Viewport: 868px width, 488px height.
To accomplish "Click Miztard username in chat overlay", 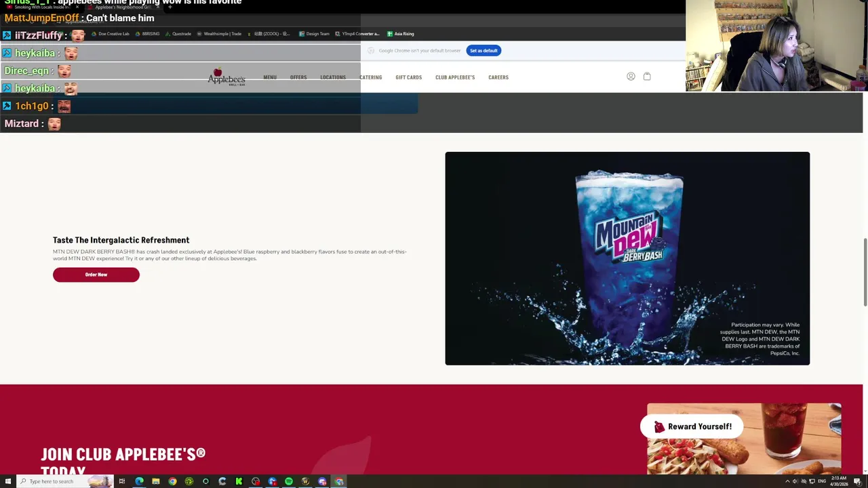I will coord(22,123).
